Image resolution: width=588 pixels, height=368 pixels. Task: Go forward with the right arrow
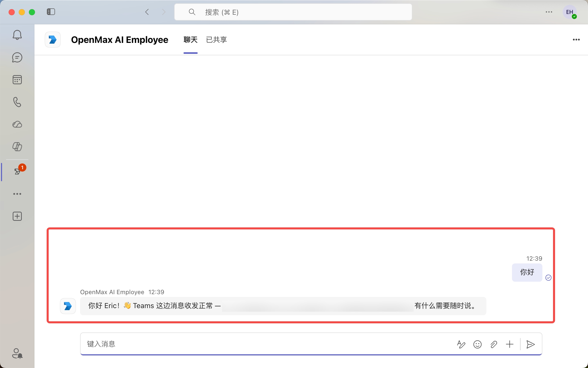point(164,12)
